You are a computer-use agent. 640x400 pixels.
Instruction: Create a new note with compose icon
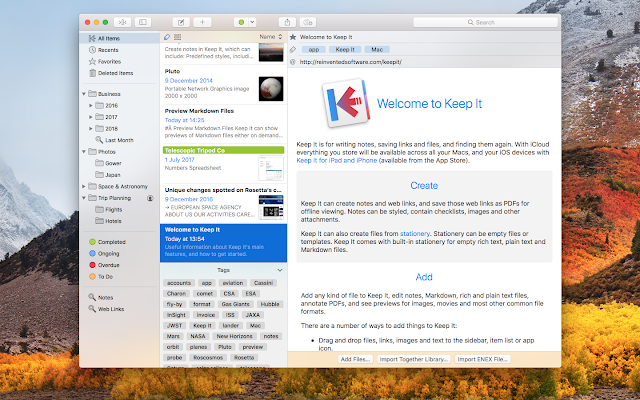[x=181, y=22]
